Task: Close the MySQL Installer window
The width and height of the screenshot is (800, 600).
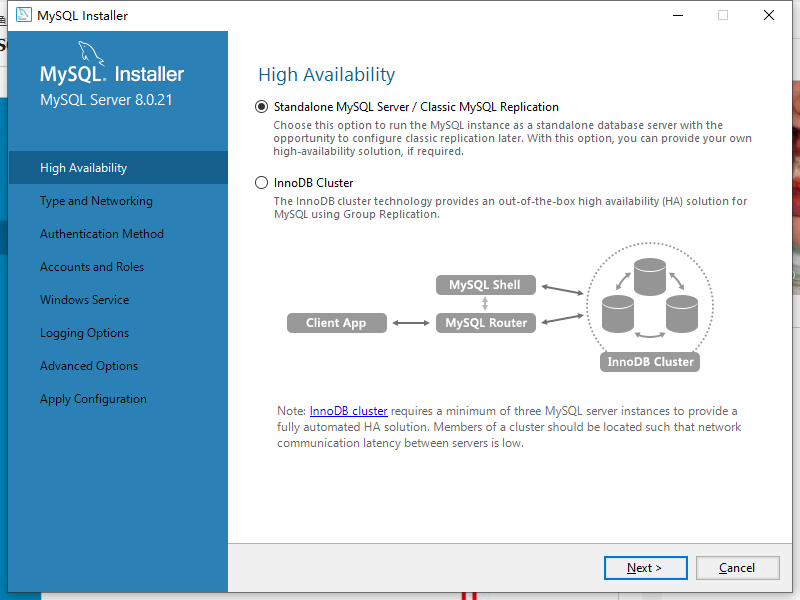Action: tap(769, 15)
